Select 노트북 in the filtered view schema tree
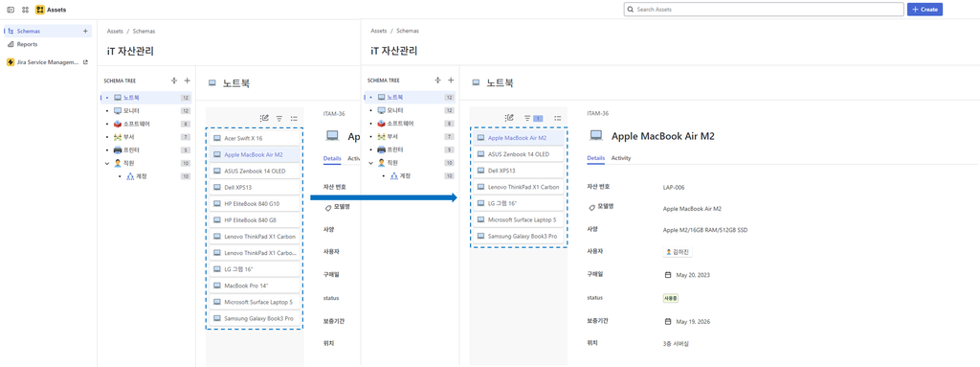The image size is (980, 367). 410,98
